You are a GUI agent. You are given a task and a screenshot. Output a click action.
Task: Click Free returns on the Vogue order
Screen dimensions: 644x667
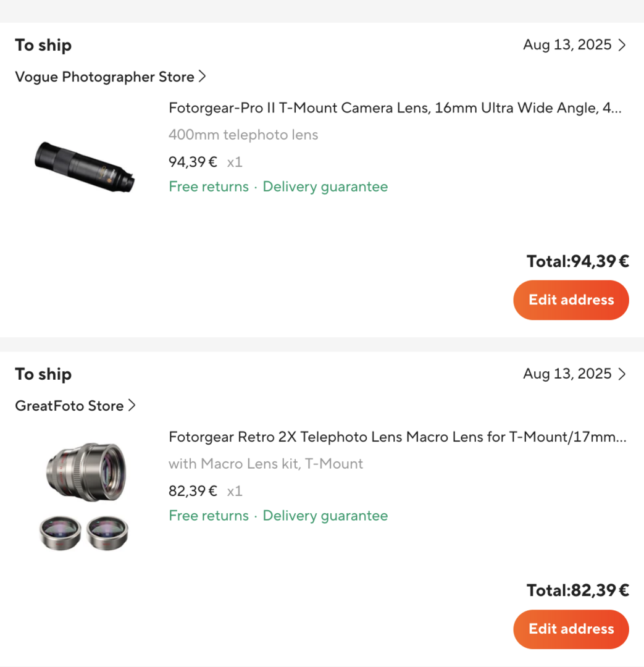pyautogui.click(x=209, y=187)
